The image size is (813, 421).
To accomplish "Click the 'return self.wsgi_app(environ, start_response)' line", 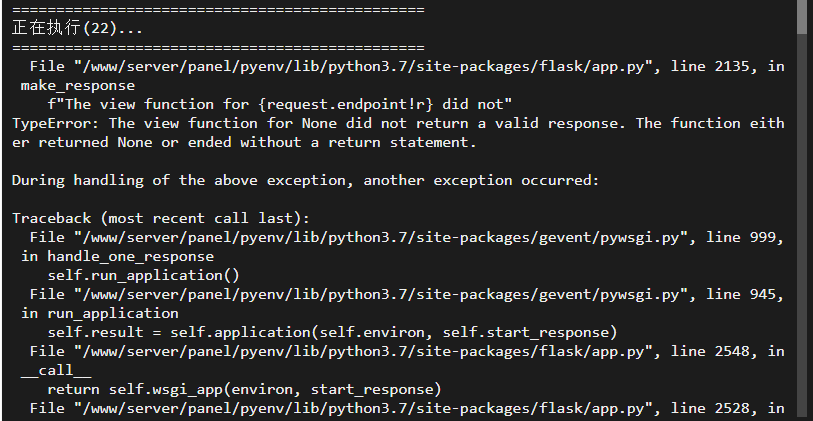I will [244, 389].
